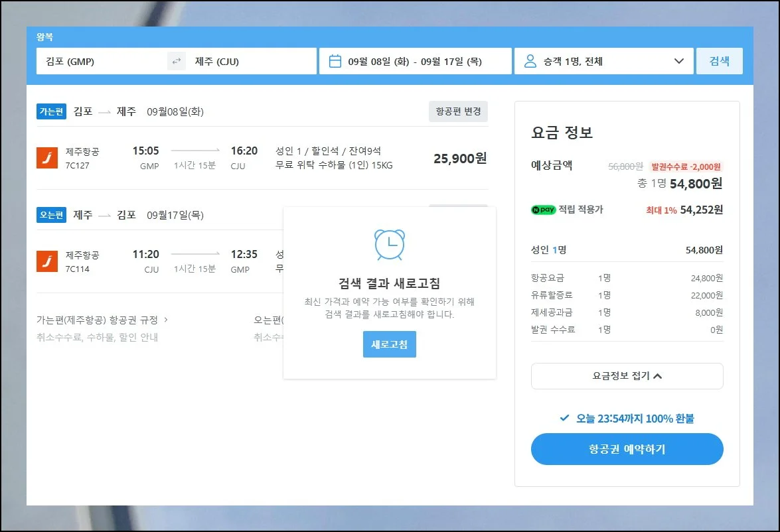This screenshot has height=532, width=780.
Task: Click the 검색 search button
Action: 719,62
